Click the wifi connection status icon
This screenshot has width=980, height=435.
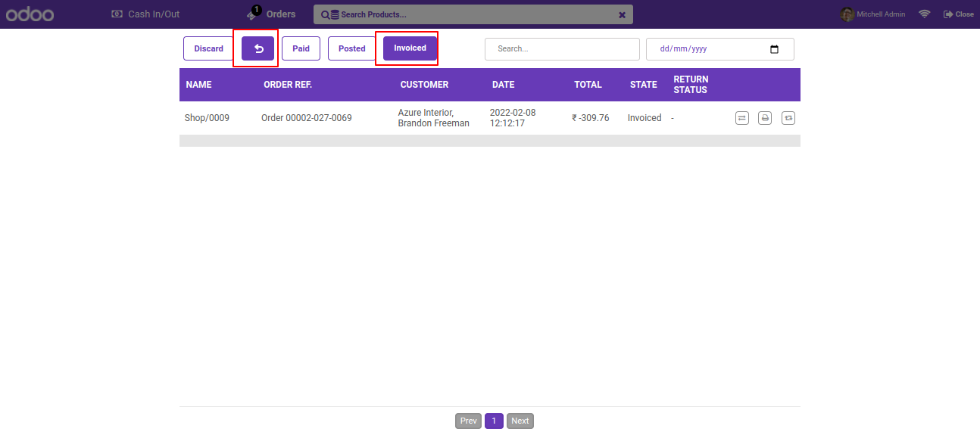(x=924, y=14)
